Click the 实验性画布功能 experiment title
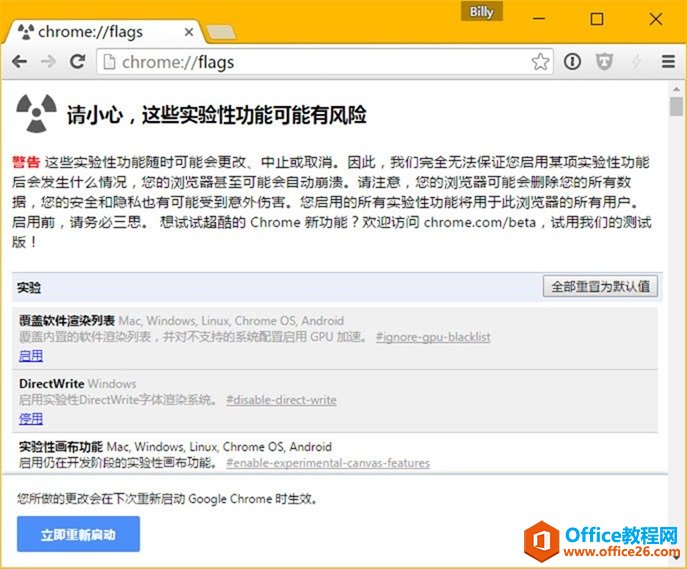 pyautogui.click(x=60, y=446)
